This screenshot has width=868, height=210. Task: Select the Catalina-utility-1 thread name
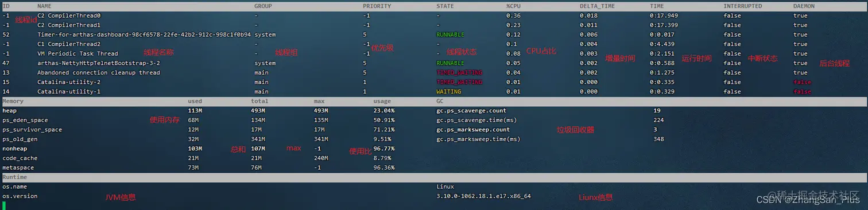point(69,91)
